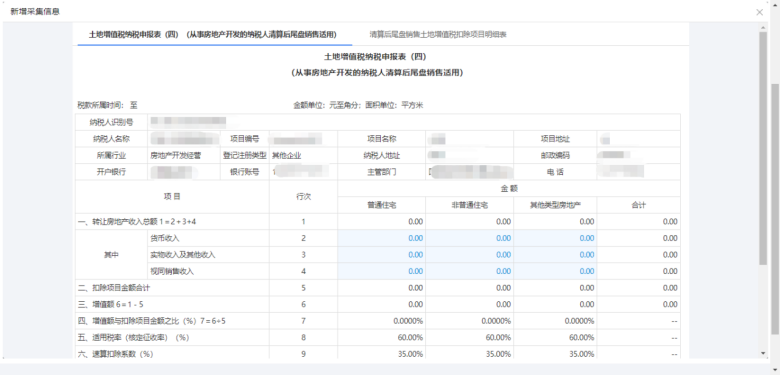Screen dimensions: 780x376
Task: Click 登记注册类型 label
Action: (245, 155)
